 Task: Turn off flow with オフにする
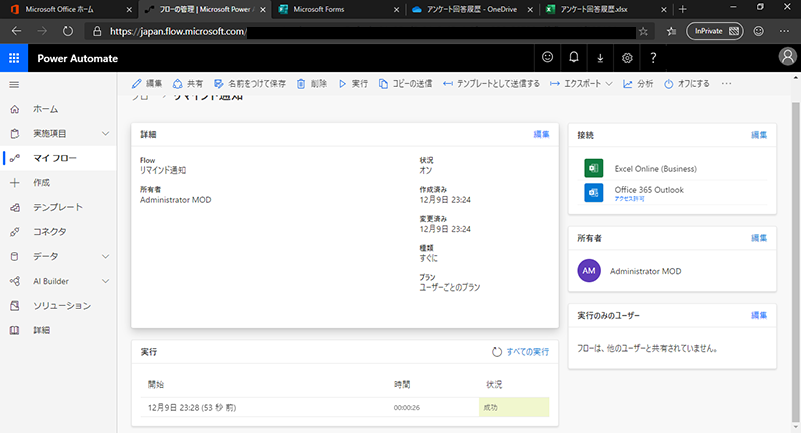point(687,84)
